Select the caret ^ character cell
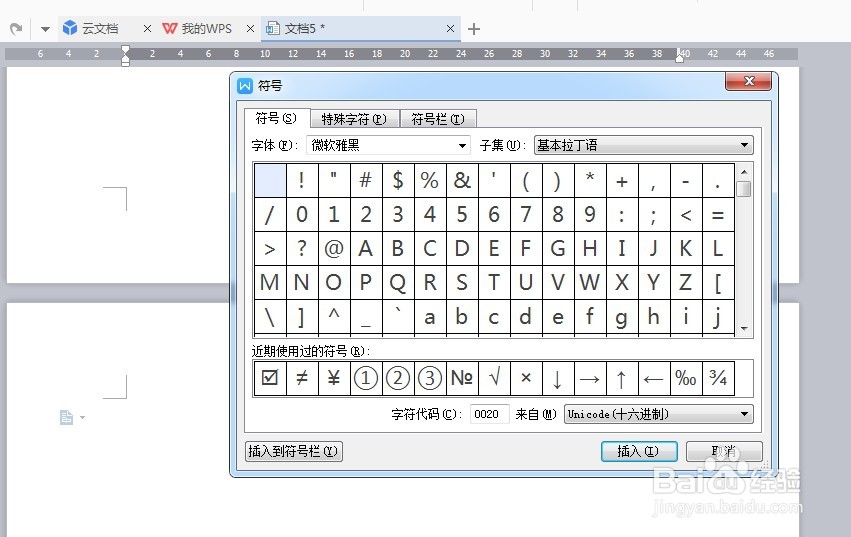This screenshot has height=537, width=851. pos(334,317)
